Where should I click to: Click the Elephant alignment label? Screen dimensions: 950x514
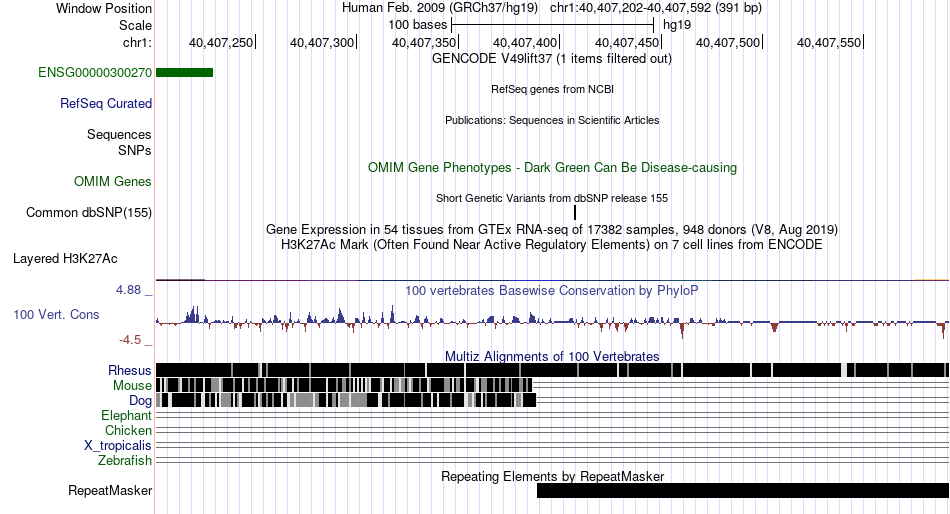[x=127, y=415]
